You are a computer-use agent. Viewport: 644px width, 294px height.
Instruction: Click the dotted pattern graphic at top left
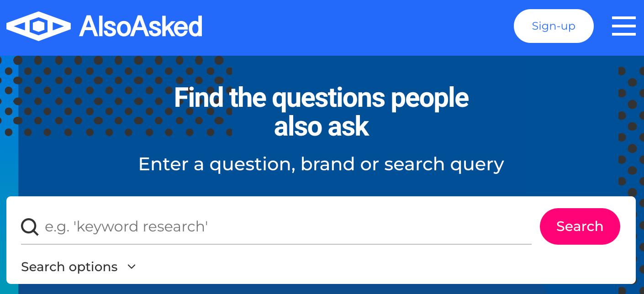click(x=114, y=96)
